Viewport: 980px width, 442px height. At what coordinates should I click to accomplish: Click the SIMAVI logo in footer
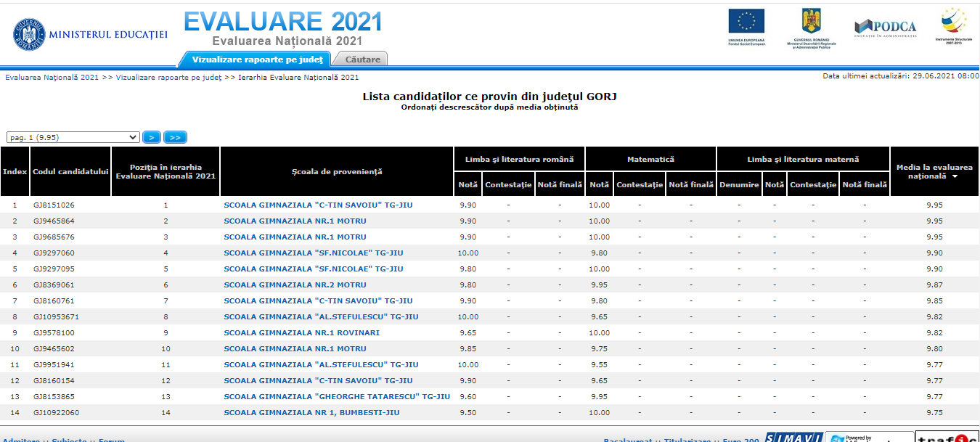coord(793,438)
